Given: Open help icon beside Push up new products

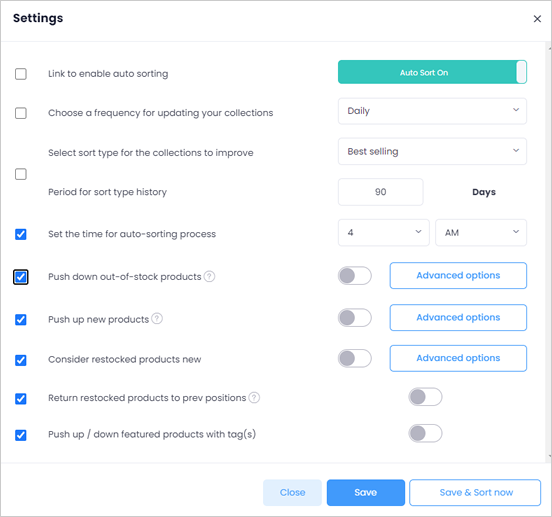Looking at the screenshot, I should pyautogui.click(x=157, y=319).
